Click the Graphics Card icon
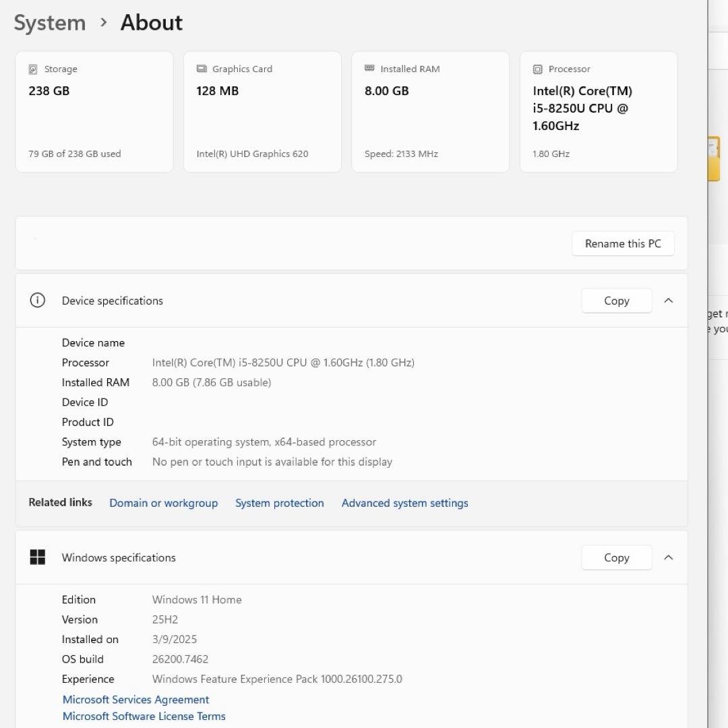Image resolution: width=728 pixels, height=728 pixels. click(201, 68)
